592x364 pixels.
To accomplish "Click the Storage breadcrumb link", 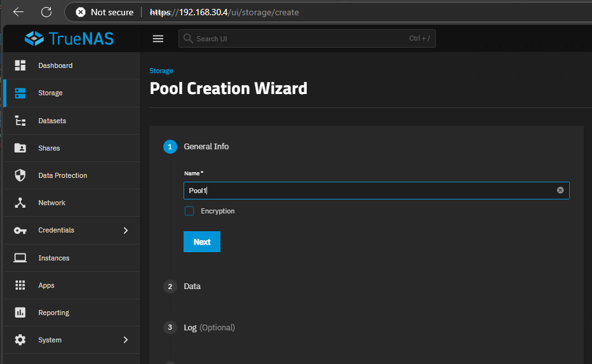I will [x=161, y=71].
